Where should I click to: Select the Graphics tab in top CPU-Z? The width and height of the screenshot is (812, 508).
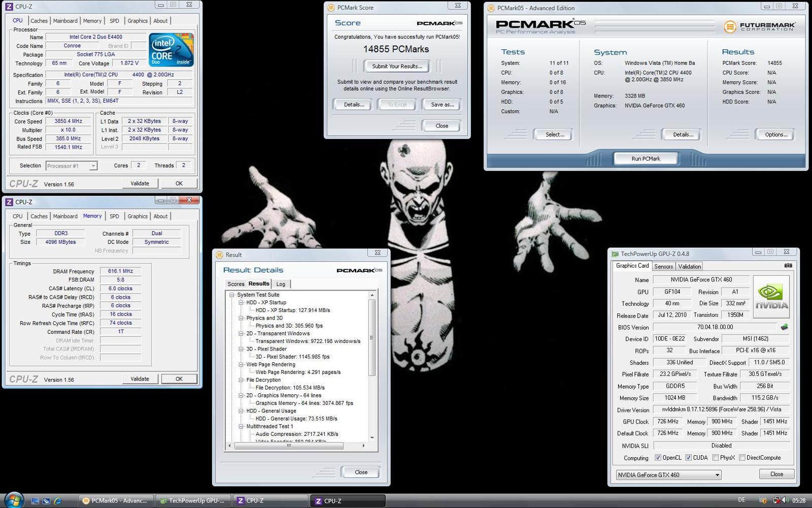pos(138,21)
